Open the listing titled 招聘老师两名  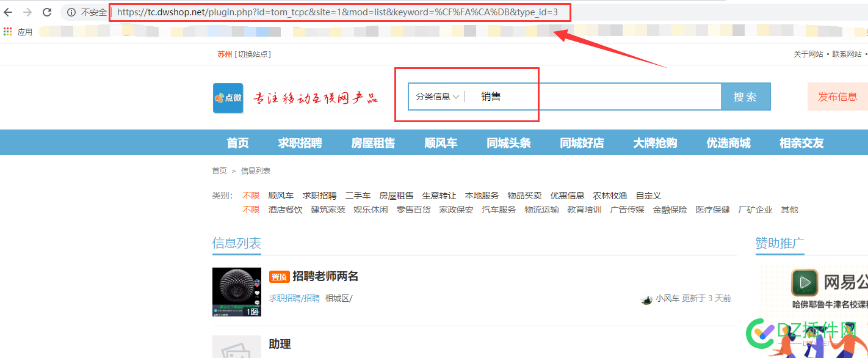click(x=325, y=276)
